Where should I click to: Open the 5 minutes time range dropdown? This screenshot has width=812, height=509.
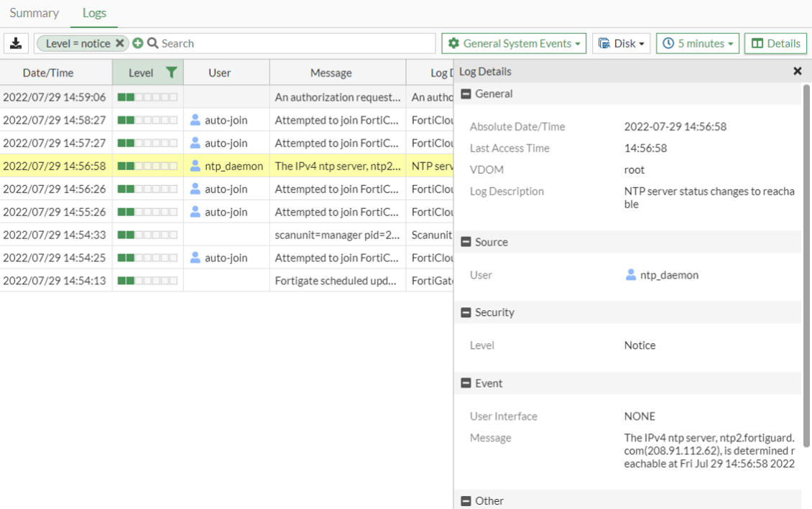point(697,43)
